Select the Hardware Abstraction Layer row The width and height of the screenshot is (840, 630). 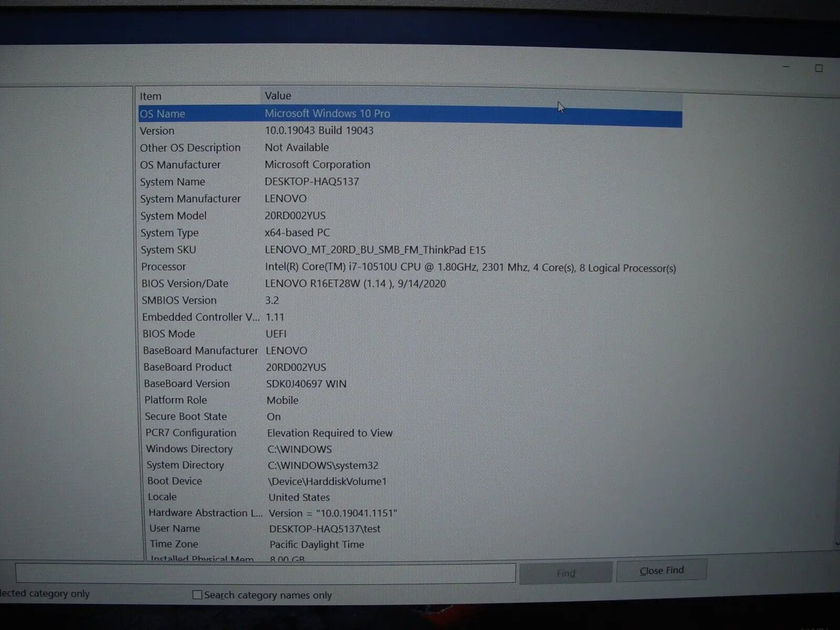tap(410, 513)
